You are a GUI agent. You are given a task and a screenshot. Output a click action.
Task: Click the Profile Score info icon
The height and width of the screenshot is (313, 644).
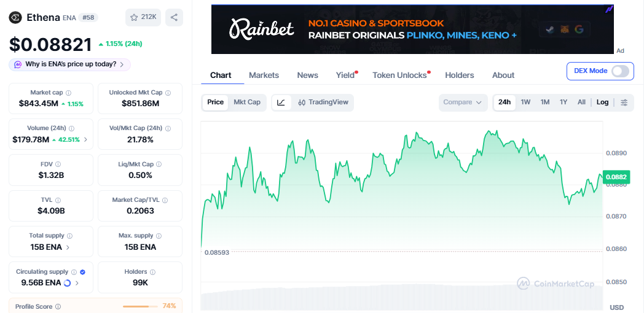pos(58,306)
